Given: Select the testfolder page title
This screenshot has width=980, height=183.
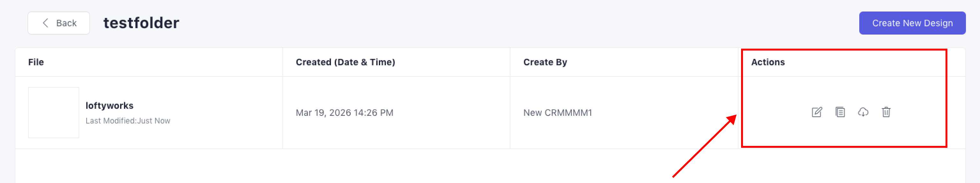Looking at the screenshot, I should click(x=141, y=23).
